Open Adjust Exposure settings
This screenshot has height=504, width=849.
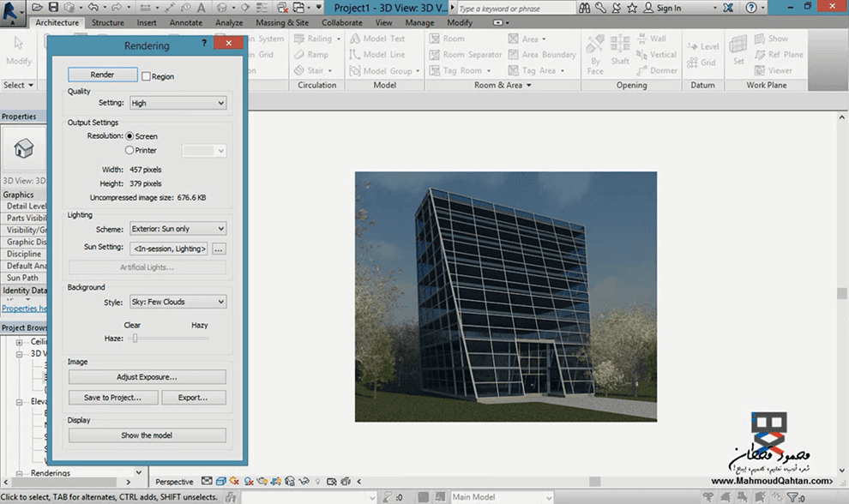pyautogui.click(x=146, y=376)
